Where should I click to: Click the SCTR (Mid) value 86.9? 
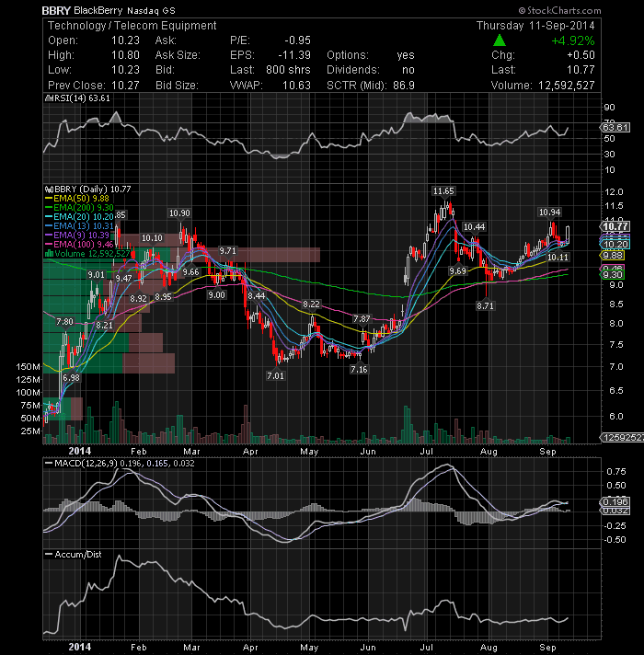(x=404, y=86)
